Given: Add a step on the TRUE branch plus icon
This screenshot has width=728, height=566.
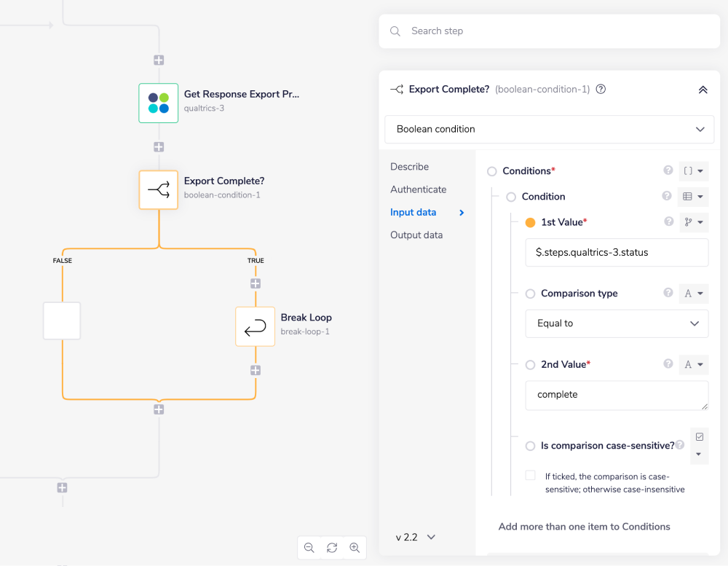Looking at the screenshot, I should [256, 283].
